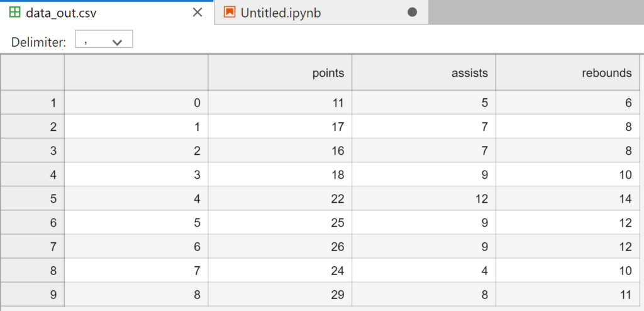Click the points column header
Screen dimensions: 644x311
coord(280,73)
